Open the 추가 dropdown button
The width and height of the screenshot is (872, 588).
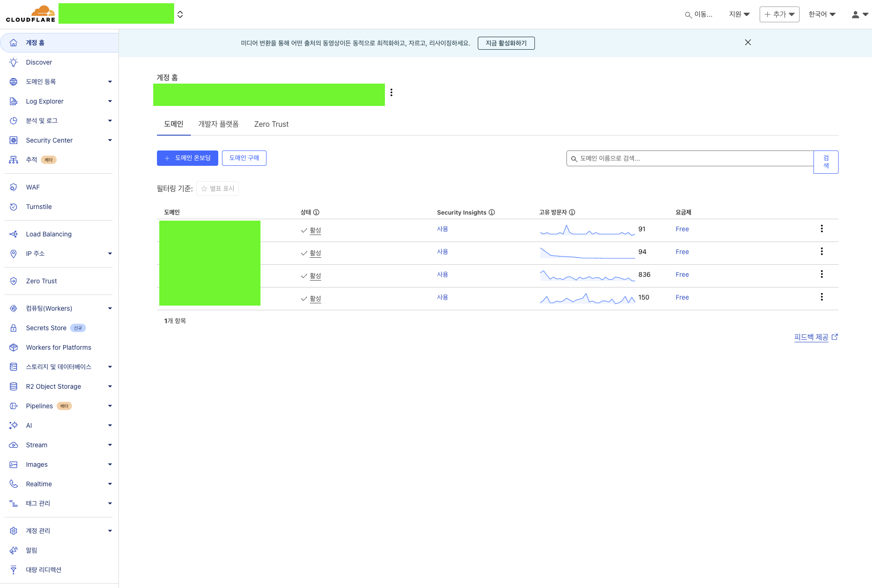point(779,14)
